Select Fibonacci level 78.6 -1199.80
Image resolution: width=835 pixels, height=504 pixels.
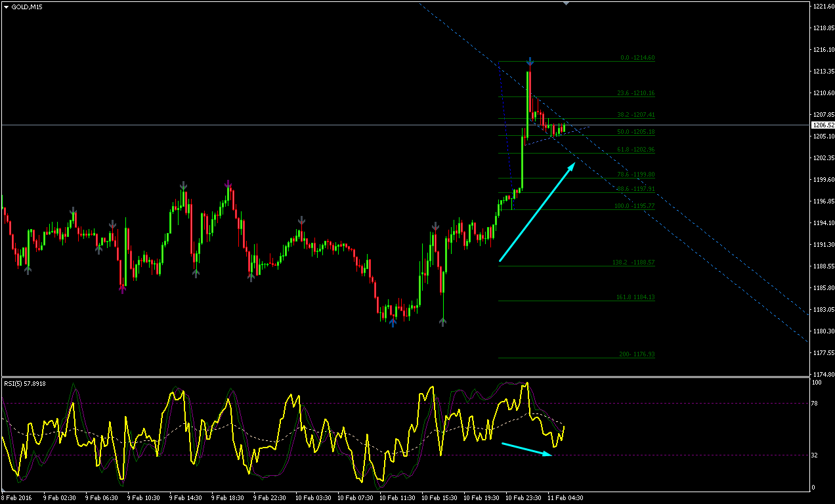635,175
